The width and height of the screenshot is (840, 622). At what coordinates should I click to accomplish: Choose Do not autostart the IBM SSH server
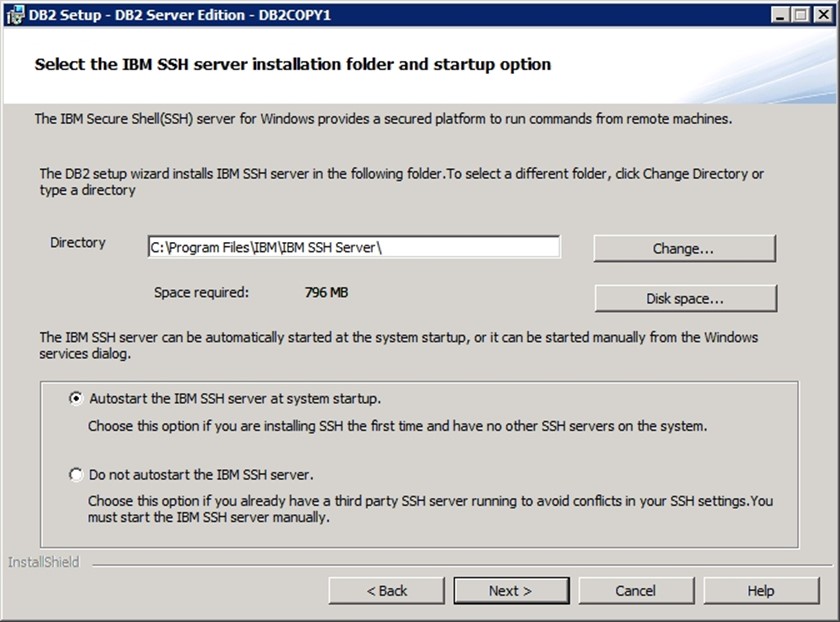[x=76, y=475]
